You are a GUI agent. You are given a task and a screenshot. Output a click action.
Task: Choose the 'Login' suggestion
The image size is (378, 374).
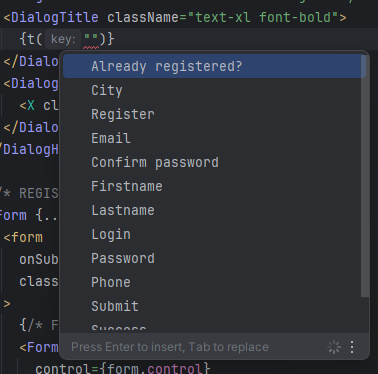[x=214, y=234]
